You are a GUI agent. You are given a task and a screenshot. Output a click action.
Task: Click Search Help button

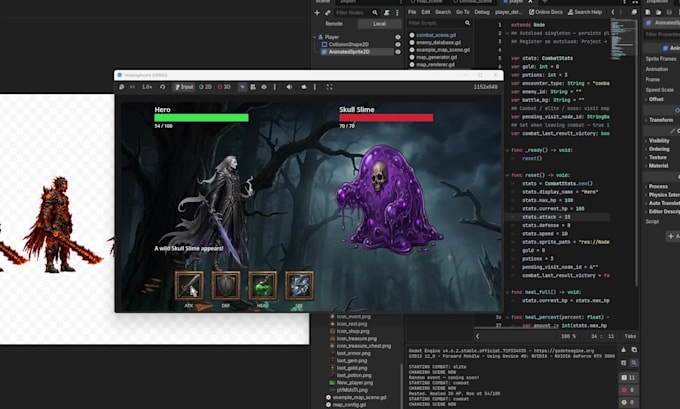pyautogui.click(x=585, y=12)
